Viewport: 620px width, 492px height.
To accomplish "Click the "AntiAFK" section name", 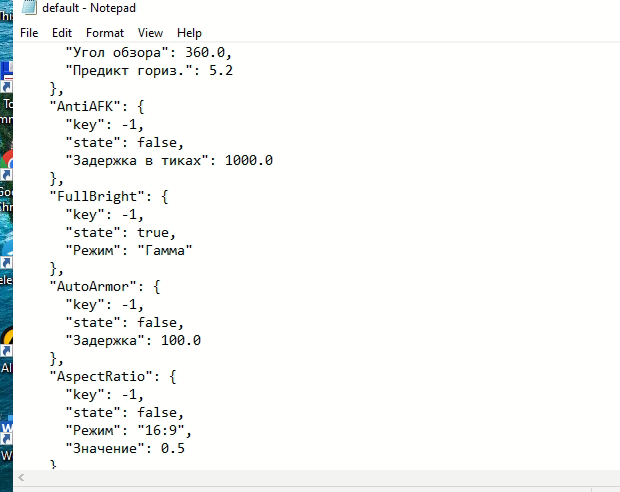I will [x=85, y=106].
